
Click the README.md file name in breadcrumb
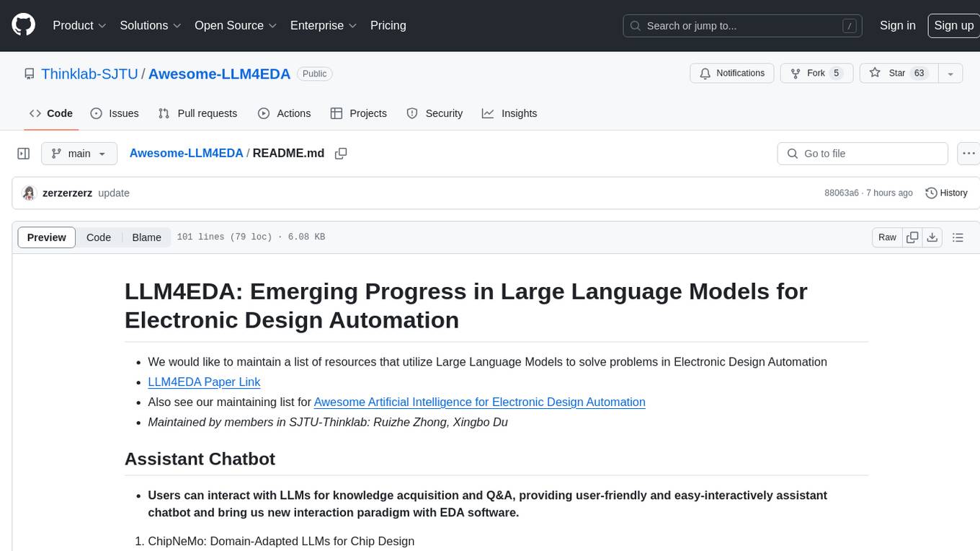click(288, 153)
